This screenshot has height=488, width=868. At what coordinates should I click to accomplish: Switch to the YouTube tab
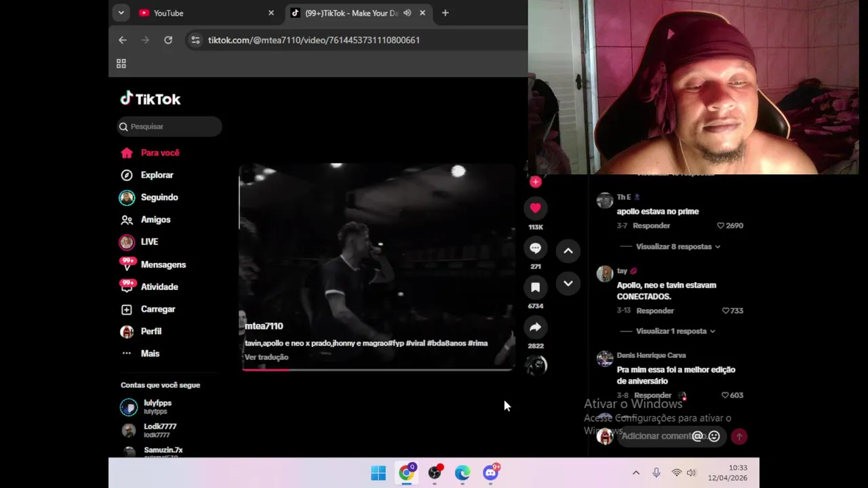206,13
